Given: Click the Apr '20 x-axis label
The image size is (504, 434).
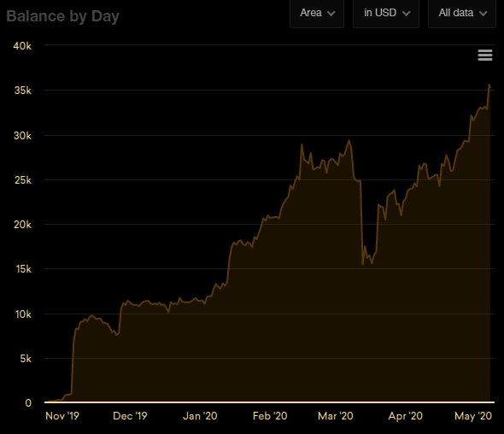Looking at the screenshot, I should (x=405, y=416).
